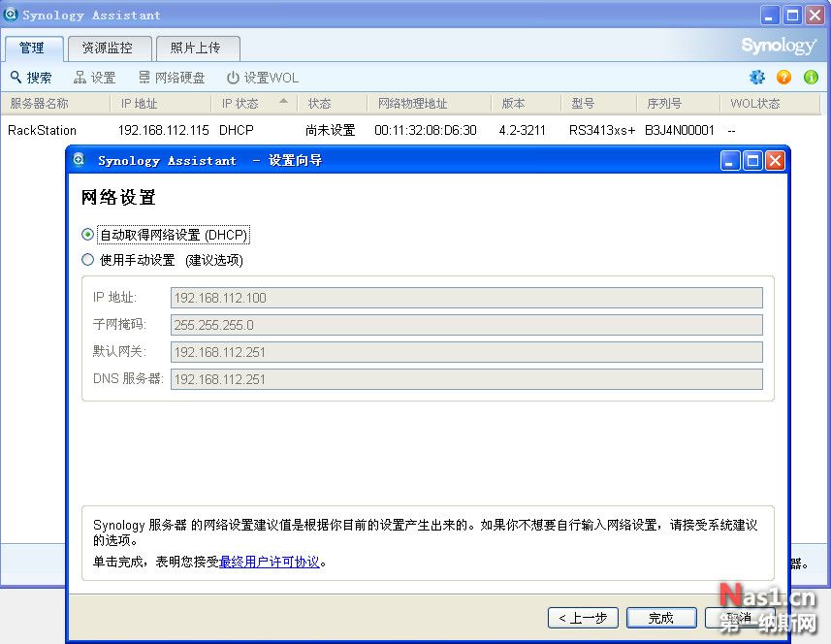
Task: Minimize the main Synology Assistant window
Action: pos(770,15)
